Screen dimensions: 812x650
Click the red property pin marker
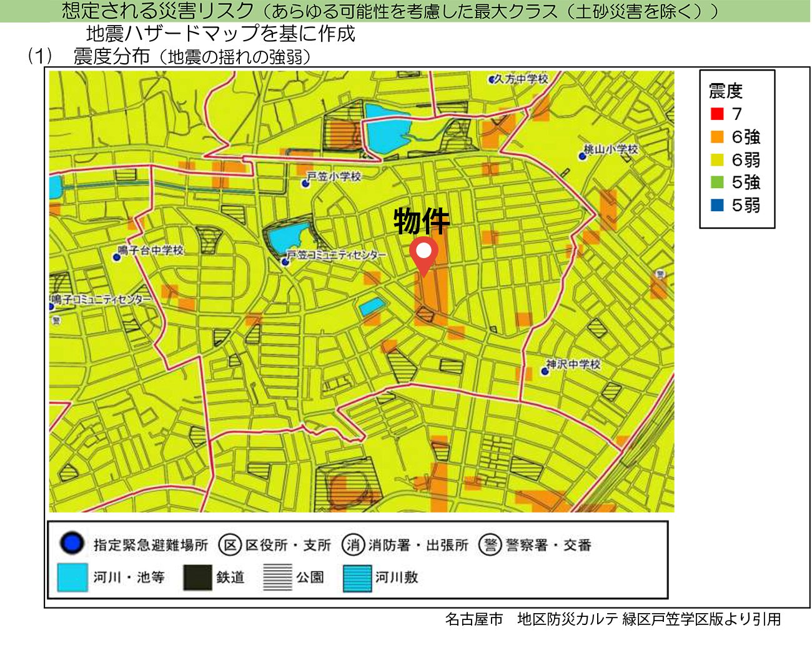423,254
